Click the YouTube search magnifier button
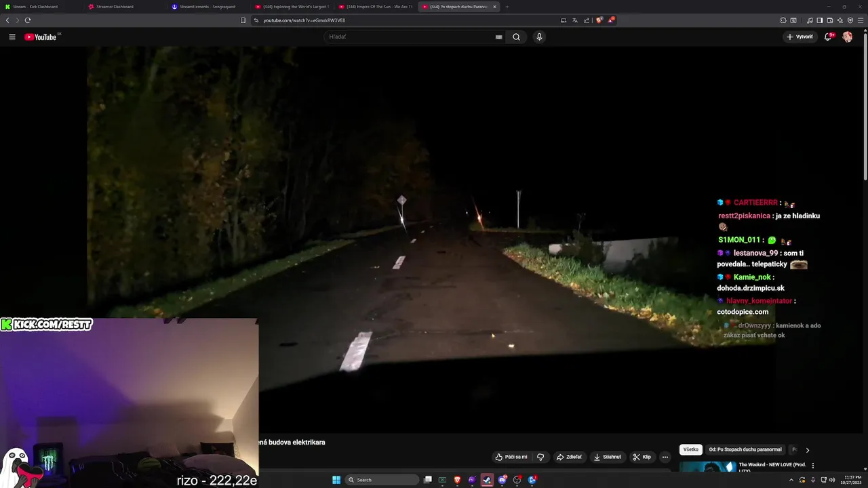The height and width of the screenshot is (488, 868). [x=516, y=37]
